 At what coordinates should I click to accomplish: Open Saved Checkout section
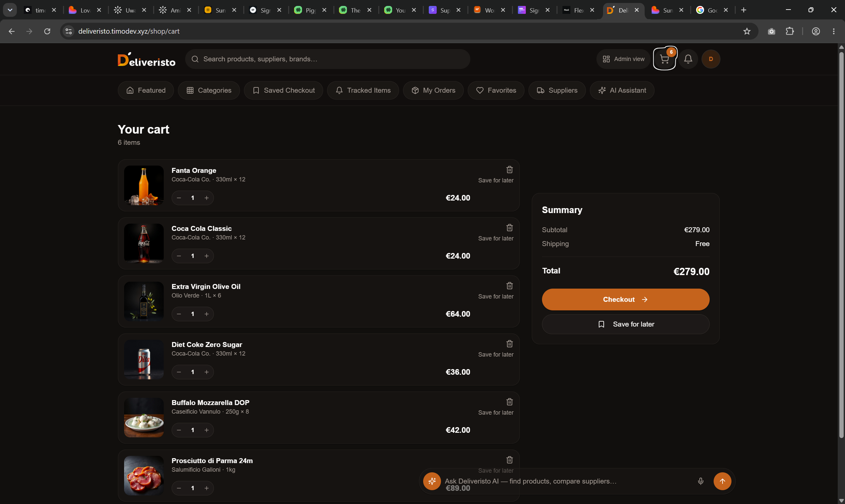(x=283, y=90)
